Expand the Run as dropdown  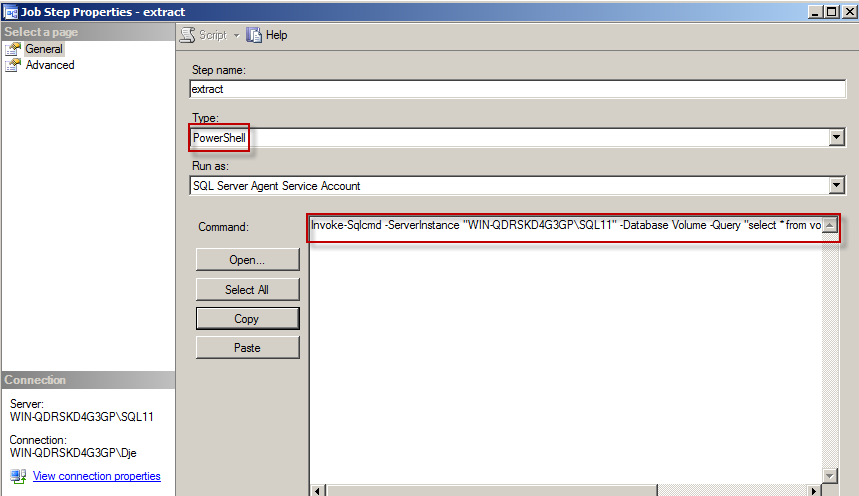(x=837, y=186)
